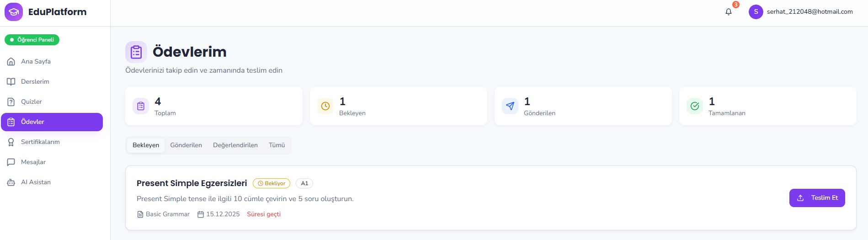Go to Derslerim in the sidebar
Screen dimensions: 868x240
52,81
